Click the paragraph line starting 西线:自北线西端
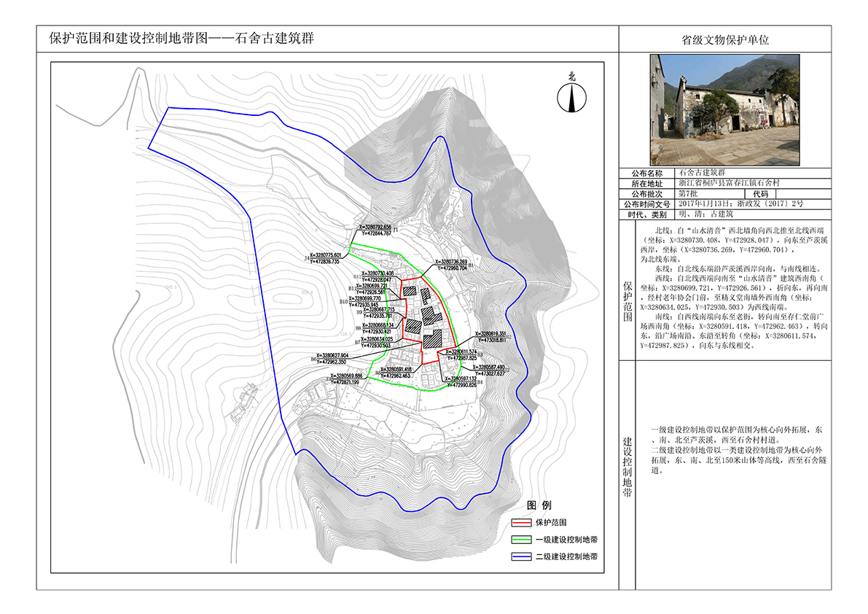Viewport: 868px width, 614px height. click(x=739, y=278)
